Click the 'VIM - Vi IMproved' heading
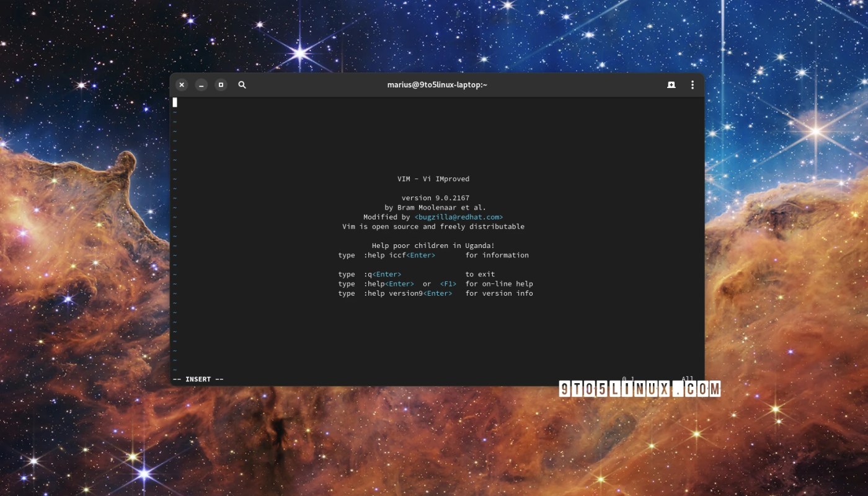Image resolution: width=868 pixels, height=496 pixels. pos(433,179)
